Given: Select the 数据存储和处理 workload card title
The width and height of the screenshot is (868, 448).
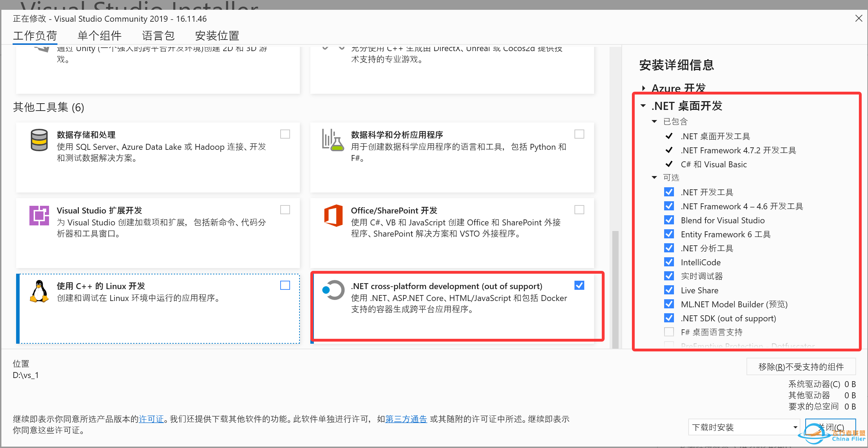Looking at the screenshot, I should [x=86, y=135].
